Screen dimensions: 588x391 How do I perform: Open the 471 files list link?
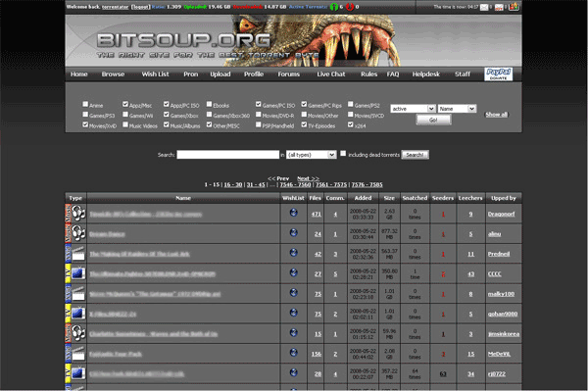[317, 215]
